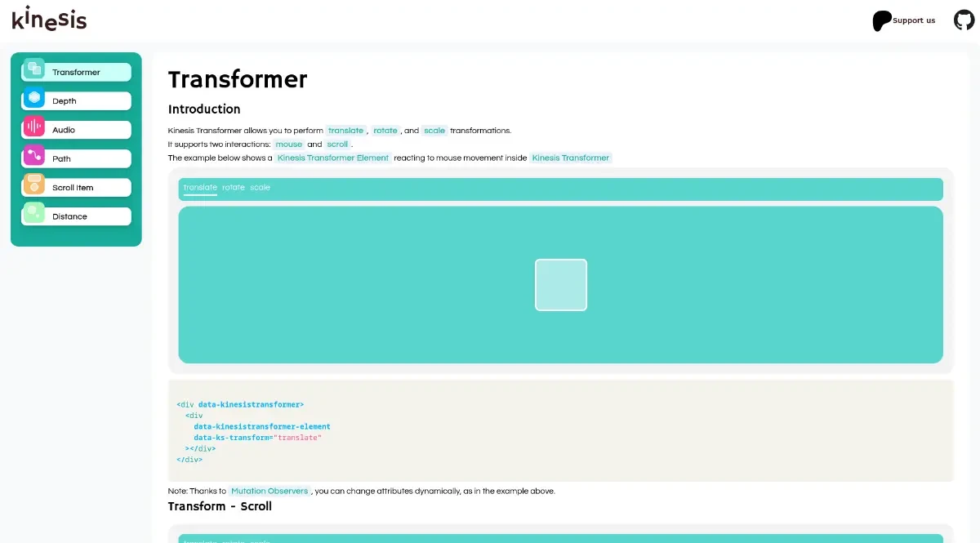Switch to the rotate tab
This screenshot has width=980, height=543.
click(x=234, y=188)
